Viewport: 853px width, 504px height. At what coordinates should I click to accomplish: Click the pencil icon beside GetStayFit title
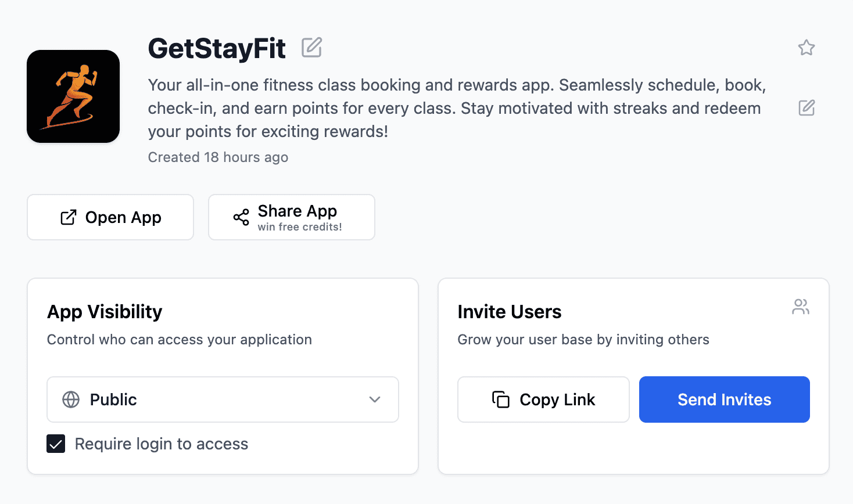[x=311, y=48]
